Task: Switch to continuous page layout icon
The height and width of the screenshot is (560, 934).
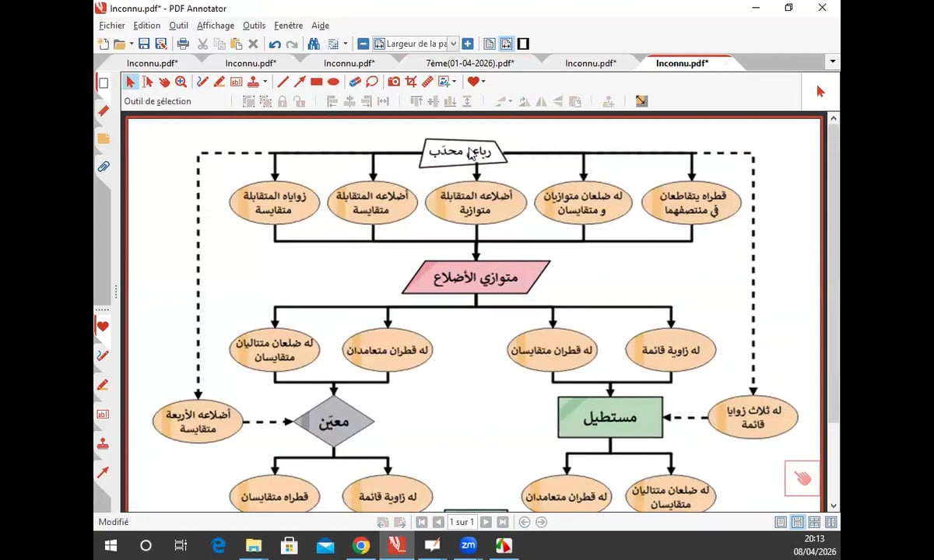Action: tap(797, 522)
